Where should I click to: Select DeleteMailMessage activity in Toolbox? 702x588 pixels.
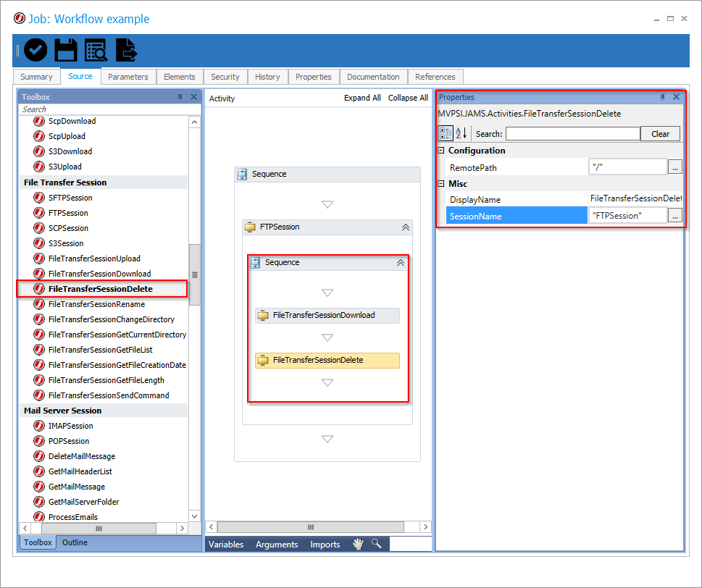pos(81,456)
